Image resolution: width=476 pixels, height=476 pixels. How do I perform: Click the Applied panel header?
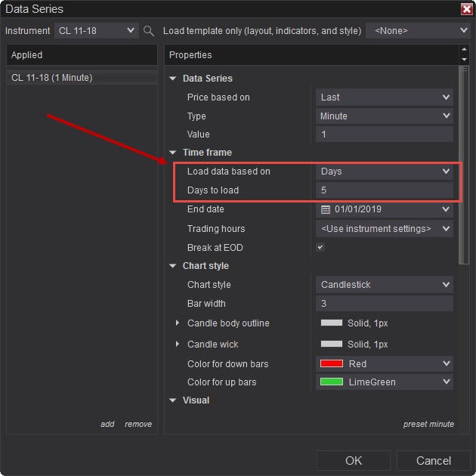pyautogui.click(x=82, y=55)
